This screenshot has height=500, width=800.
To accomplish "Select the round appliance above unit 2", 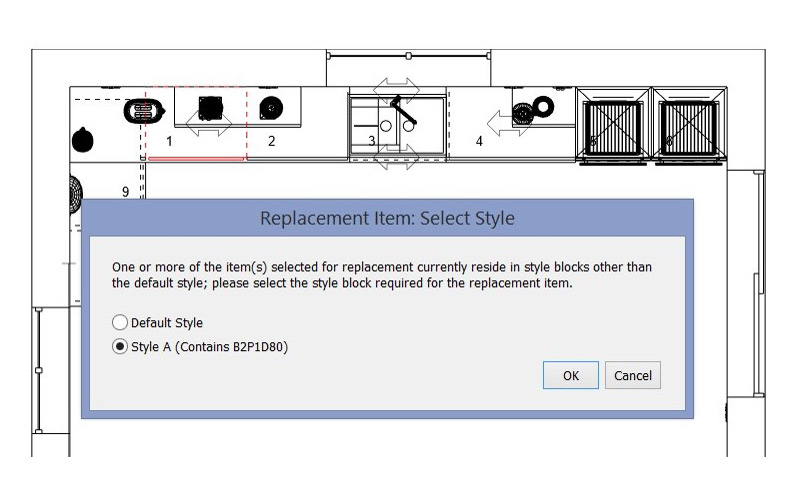I will 271,108.
